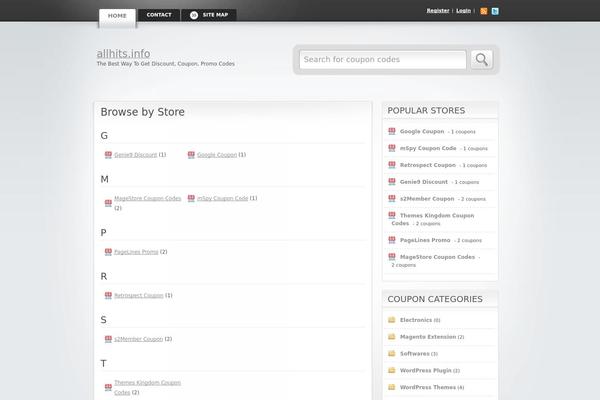Click folder icon beside WordPress Plugin

(x=391, y=370)
